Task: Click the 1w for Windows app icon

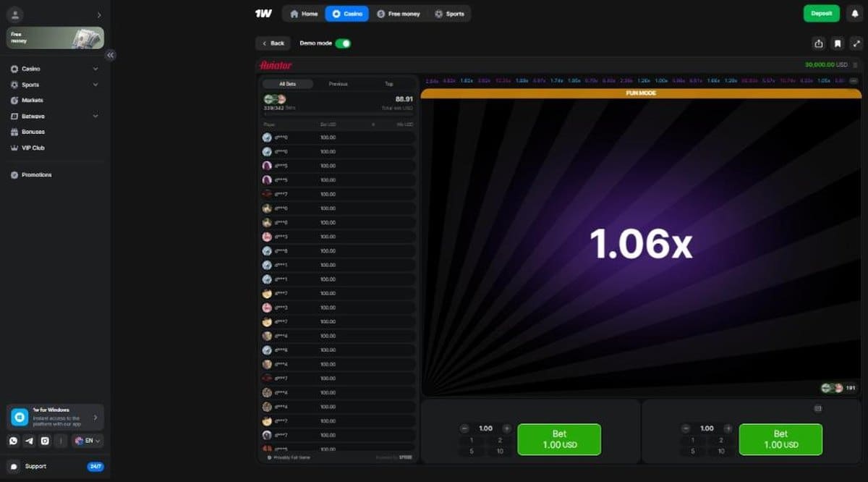Action: pos(20,418)
